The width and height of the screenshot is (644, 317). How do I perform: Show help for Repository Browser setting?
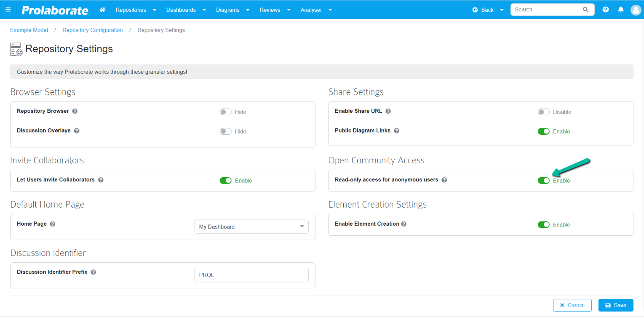point(75,111)
